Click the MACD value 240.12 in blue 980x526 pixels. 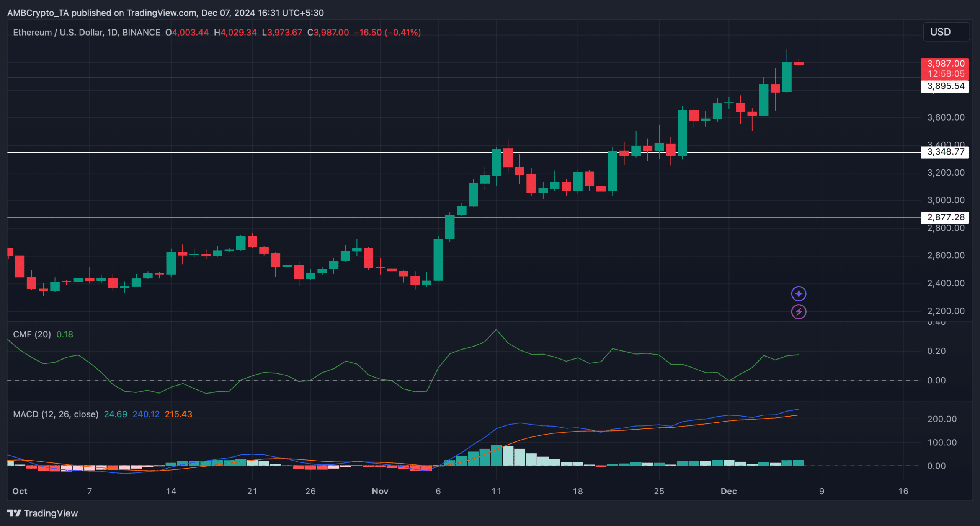(146, 414)
